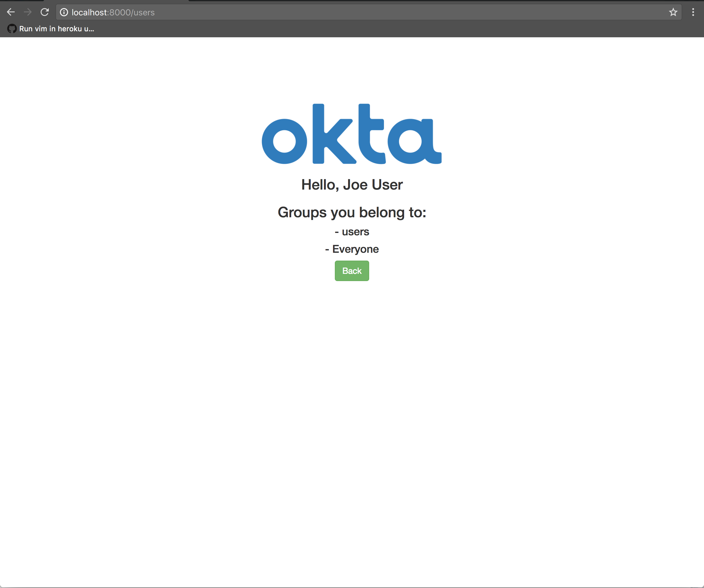Click 'Groups you belong to:' heading
The width and height of the screenshot is (704, 588).
[x=352, y=212]
